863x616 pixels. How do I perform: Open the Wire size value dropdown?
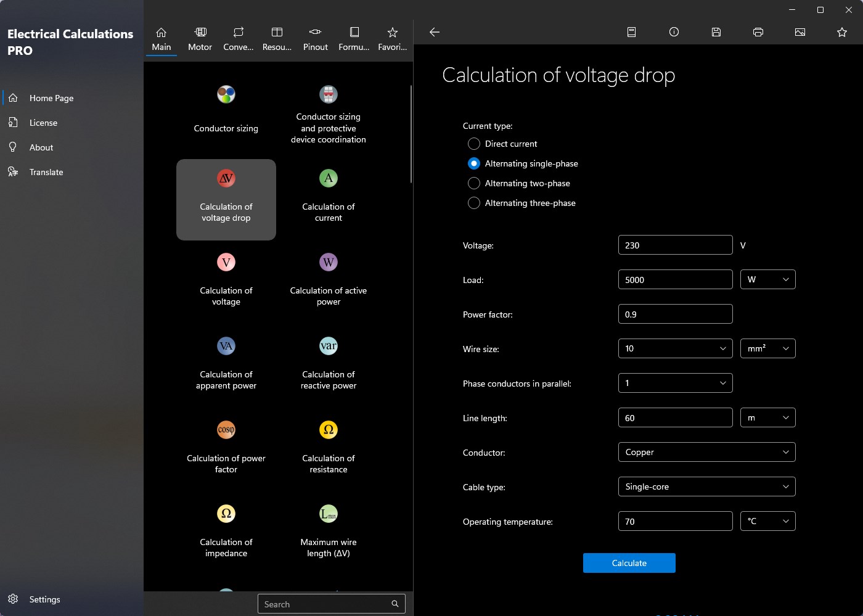[676, 348]
